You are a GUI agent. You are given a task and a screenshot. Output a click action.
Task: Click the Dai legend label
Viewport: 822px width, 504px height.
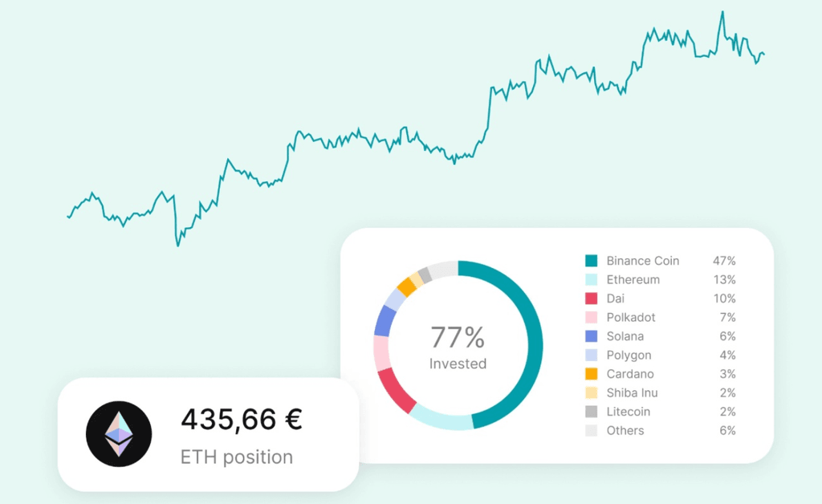pyautogui.click(x=616, y=299)
